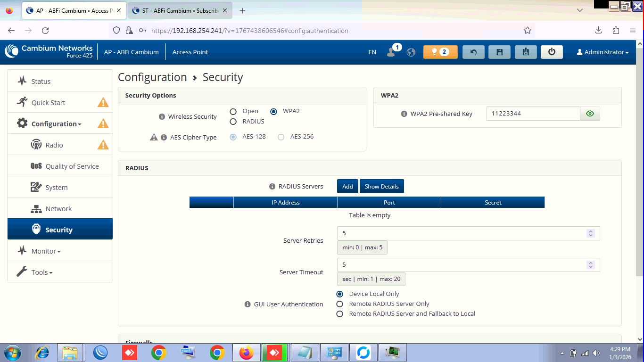644x362 pixels.
Task: Click the Show Details button
Action: (x=381, y=186)
